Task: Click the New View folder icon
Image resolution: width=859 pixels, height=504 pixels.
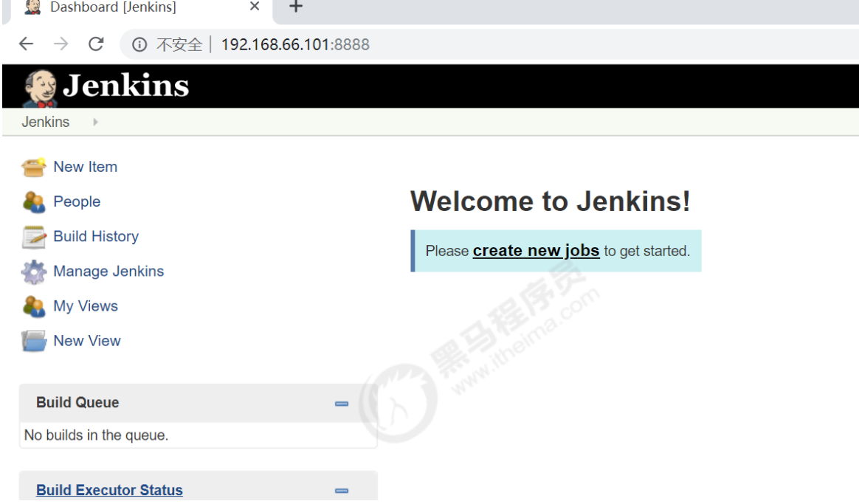Action: 33,341
